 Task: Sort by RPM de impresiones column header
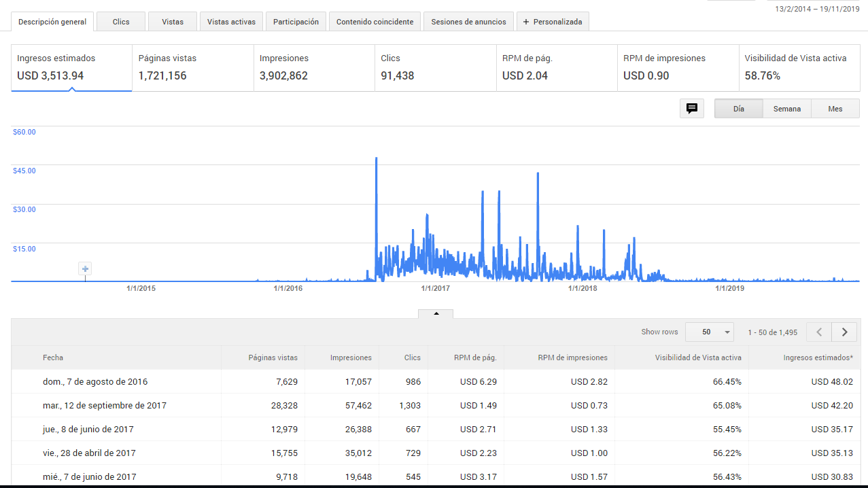(572, 358)
